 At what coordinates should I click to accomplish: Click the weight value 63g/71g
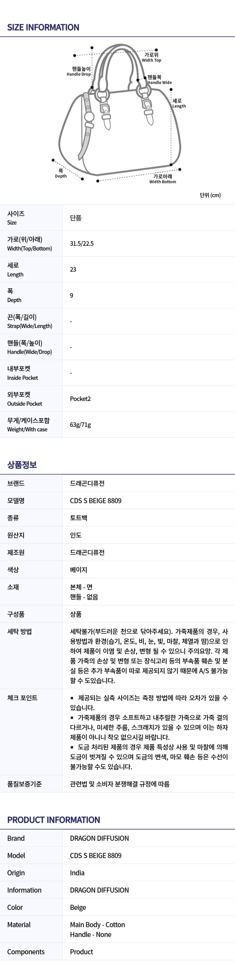80,425
